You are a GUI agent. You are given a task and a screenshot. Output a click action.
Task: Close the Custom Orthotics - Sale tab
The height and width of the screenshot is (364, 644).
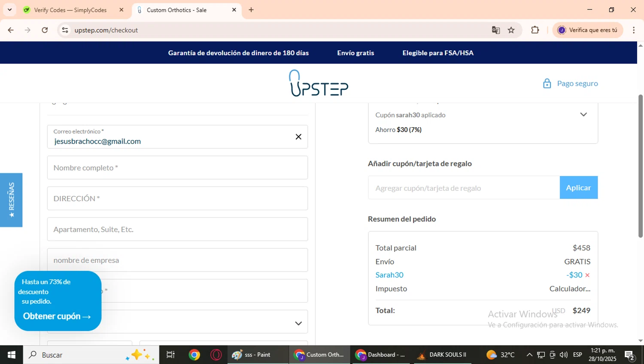[234, 10]
